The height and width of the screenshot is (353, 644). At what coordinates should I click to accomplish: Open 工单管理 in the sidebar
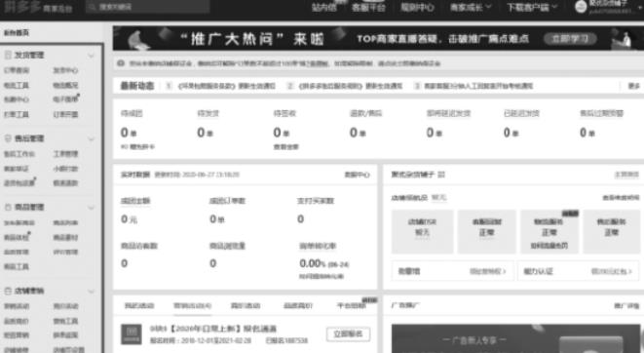click(x=65, y=154)
